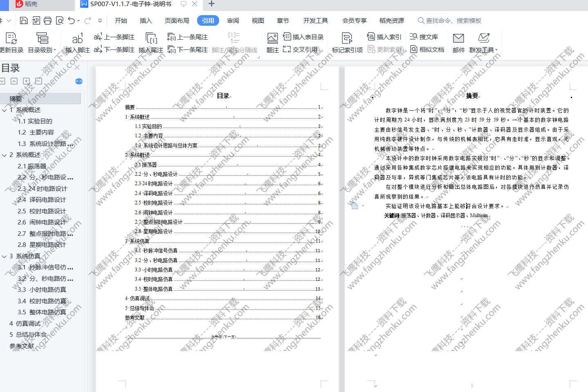Select '5 总结与体会' in outline pane

[x=28, y=334]
